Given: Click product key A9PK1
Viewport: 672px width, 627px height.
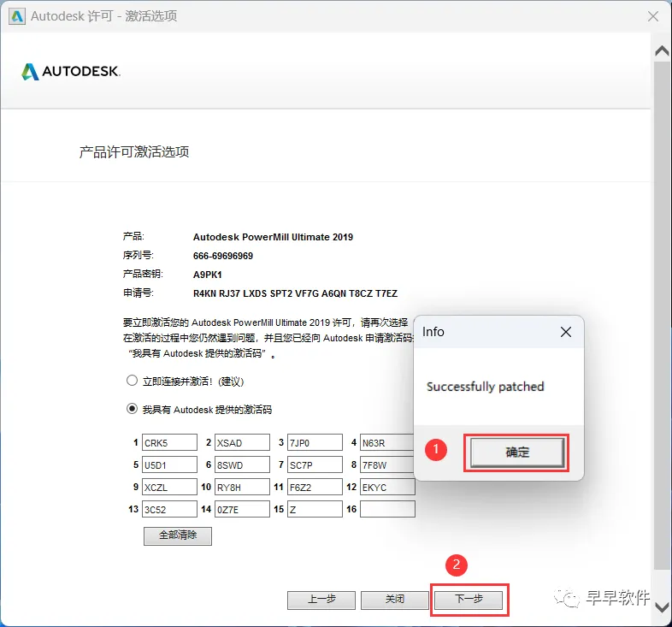Looking at the screenshot, I should coord(208,275).
